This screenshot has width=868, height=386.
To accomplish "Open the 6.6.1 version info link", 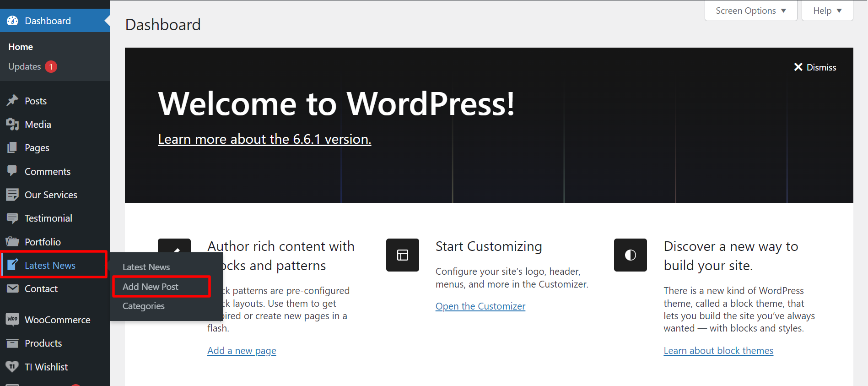I will click(x=264, y=139).
